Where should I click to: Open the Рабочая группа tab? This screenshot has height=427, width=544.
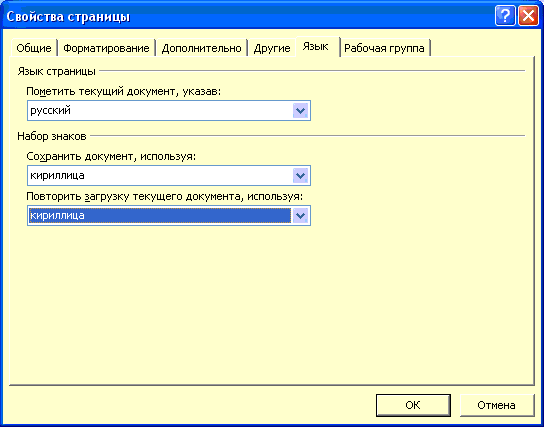click(384, 48)
